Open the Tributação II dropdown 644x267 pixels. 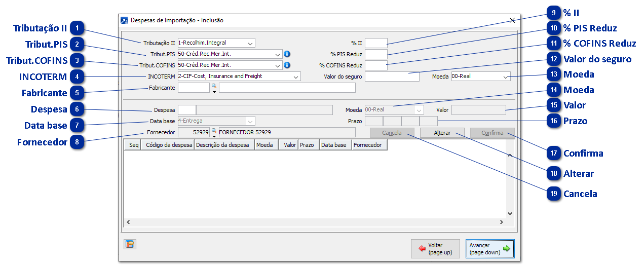pos(250,43)
